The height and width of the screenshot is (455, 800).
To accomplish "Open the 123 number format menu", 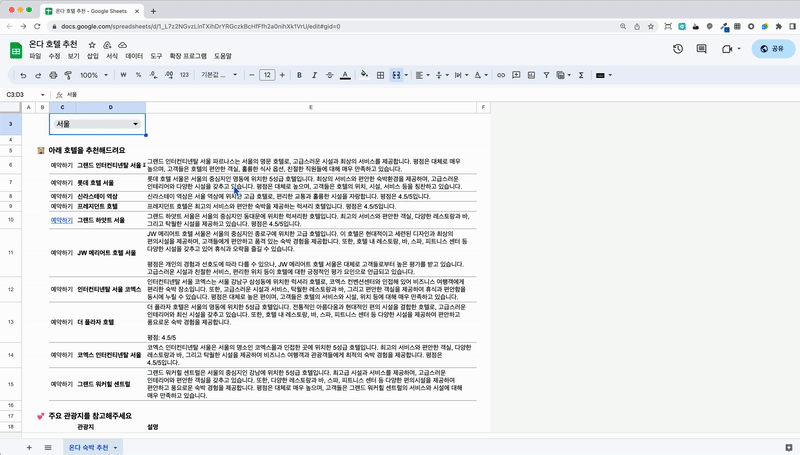I will pos(184,75).
